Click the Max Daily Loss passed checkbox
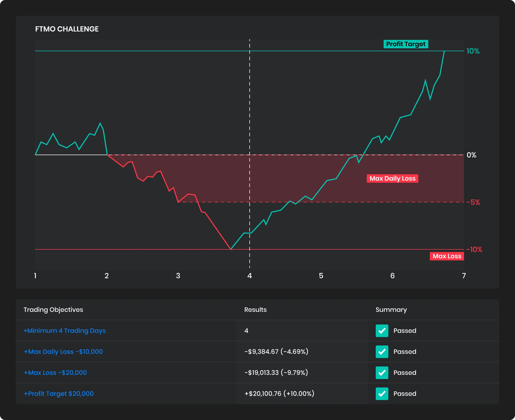Screen dimensions: 515x420 [382, 352]
